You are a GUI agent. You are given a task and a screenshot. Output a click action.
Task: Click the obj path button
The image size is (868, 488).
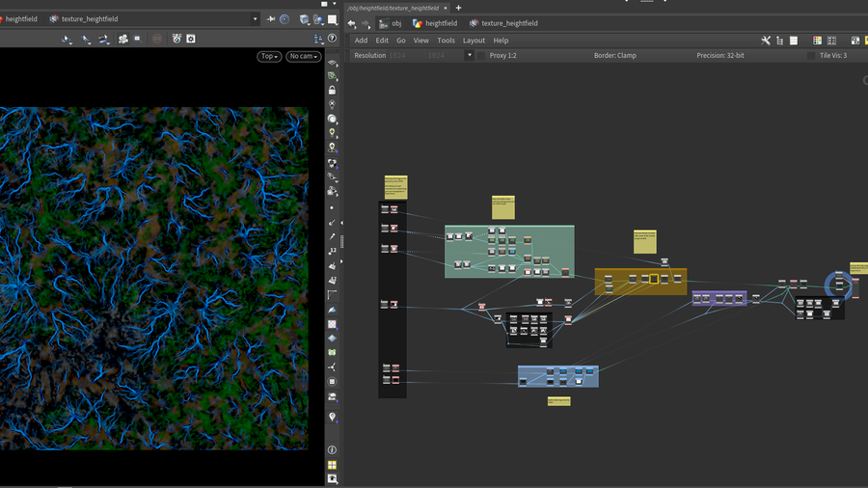(x=390, y=23)
